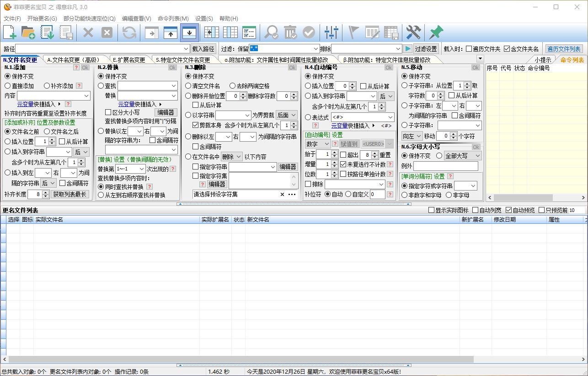Select the 全部大写 radio button

[439, 156]
